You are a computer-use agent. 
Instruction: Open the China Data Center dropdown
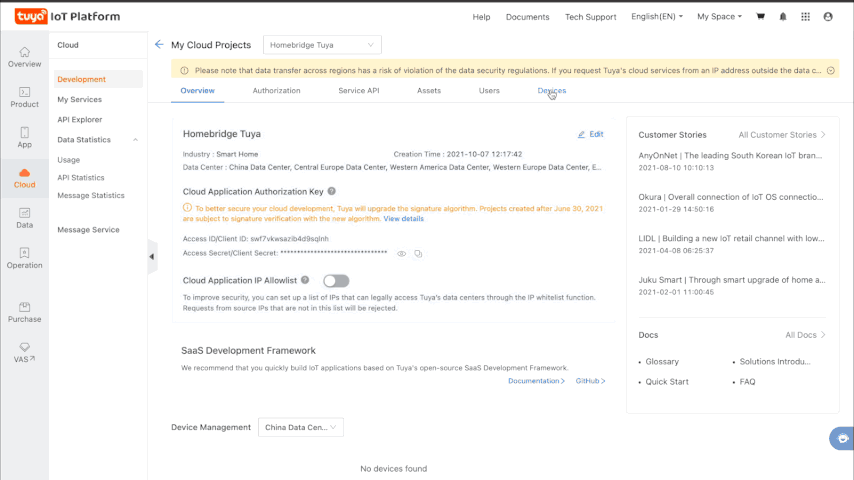point(301,427)
